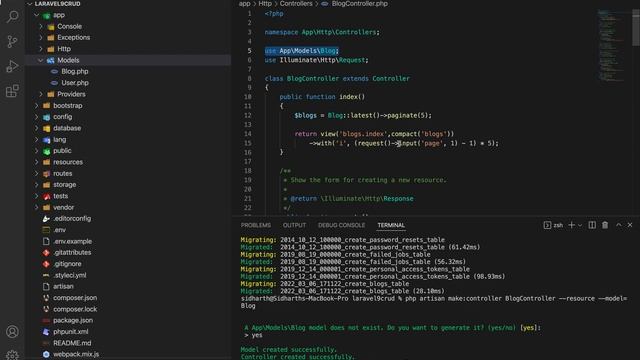The width and height of the screenshot is (640, 360).
Task: Expand the vendor folder
Action: tap(63, 207)
